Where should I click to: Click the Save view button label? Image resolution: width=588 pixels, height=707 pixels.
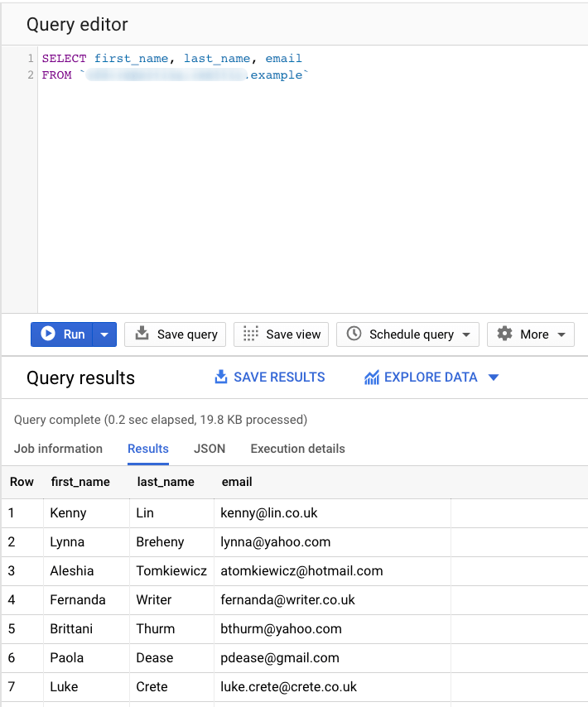tap(293, 334)
